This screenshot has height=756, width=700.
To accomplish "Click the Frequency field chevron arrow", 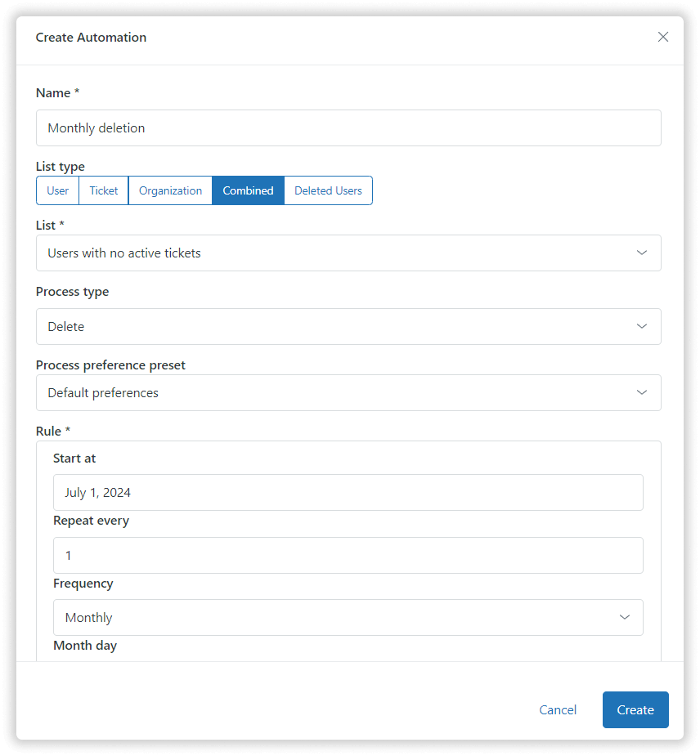I will click(625, 618).
